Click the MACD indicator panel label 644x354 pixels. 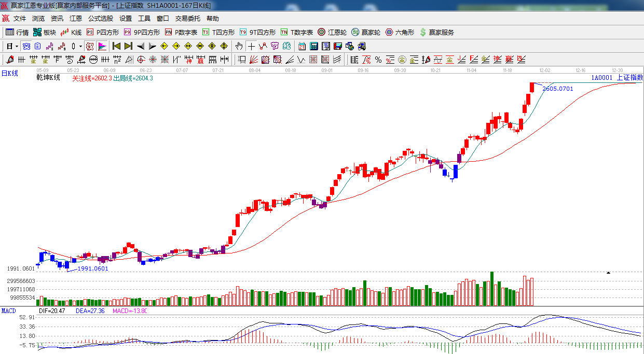click(x=8, y=311)
